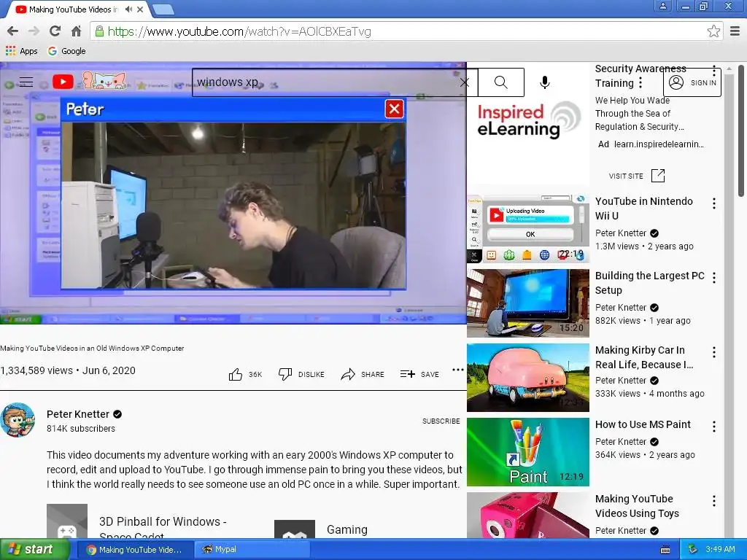Open the Chrome hamburger menu
Viewport: 747px width, 560px height.
point(735,31)
